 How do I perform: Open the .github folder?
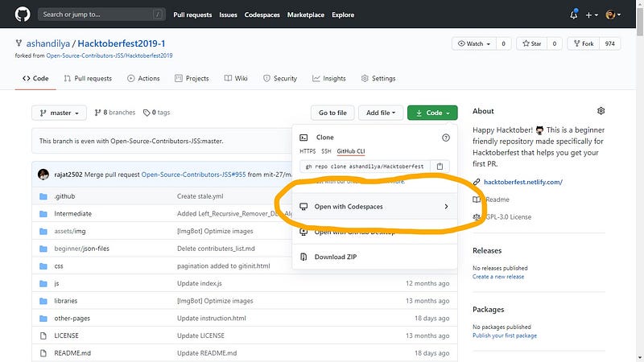(64, 196)
